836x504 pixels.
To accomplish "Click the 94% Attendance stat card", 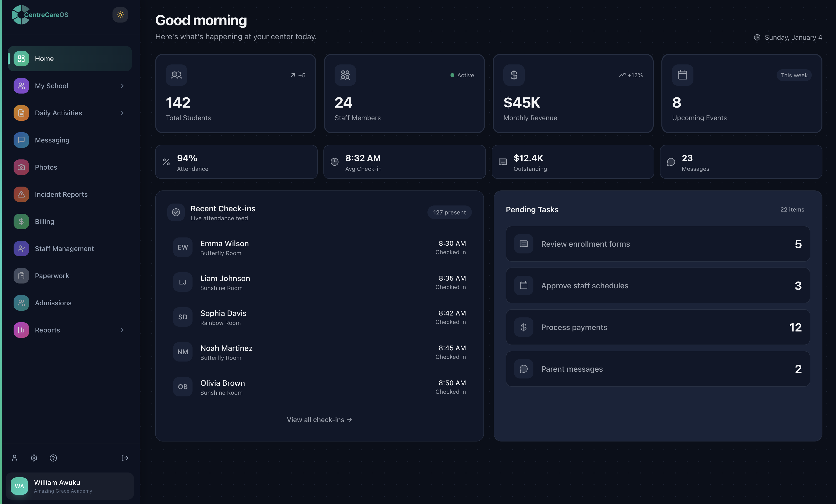I will (x=236, y=162).
